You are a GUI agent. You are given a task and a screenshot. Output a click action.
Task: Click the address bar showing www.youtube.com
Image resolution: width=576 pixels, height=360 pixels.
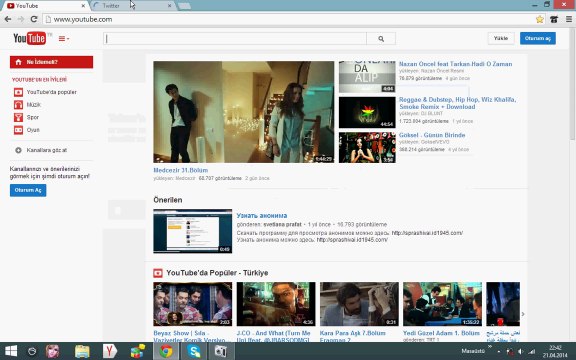290,19
